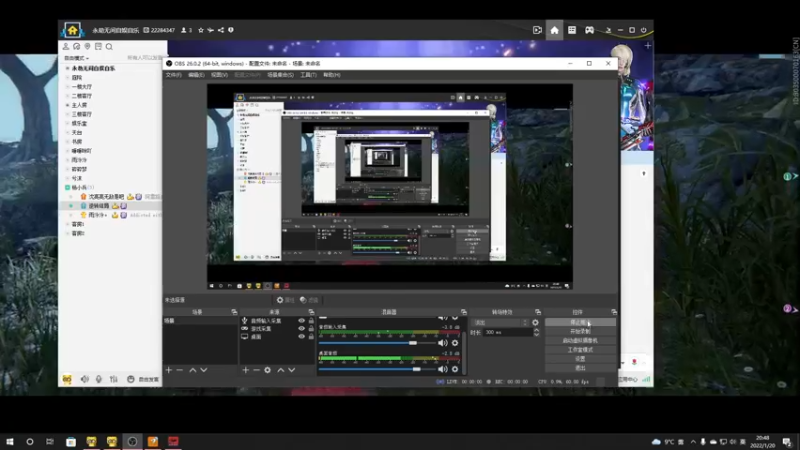Enable 工作室模式 studio mode button
The image size is (800, 450).
click(580, 350)
